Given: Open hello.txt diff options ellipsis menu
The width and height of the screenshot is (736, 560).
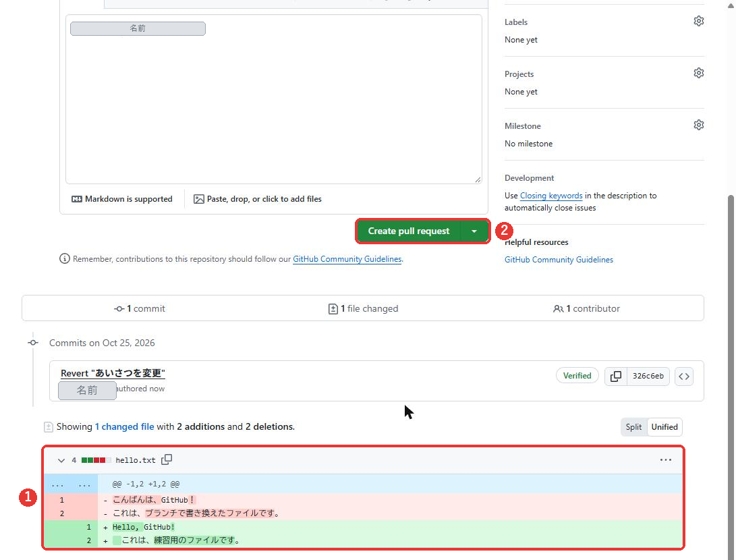Looking at the screenshot, I should (666, 459).
